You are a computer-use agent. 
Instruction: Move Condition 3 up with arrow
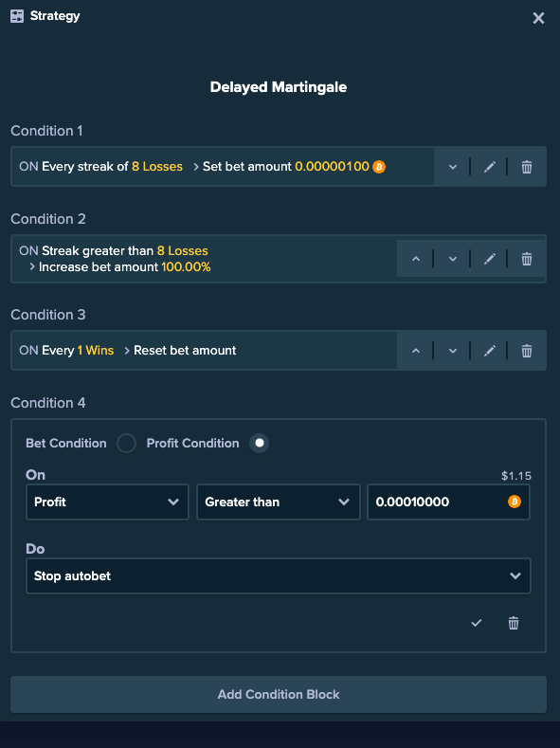click(x=416, y=351)
